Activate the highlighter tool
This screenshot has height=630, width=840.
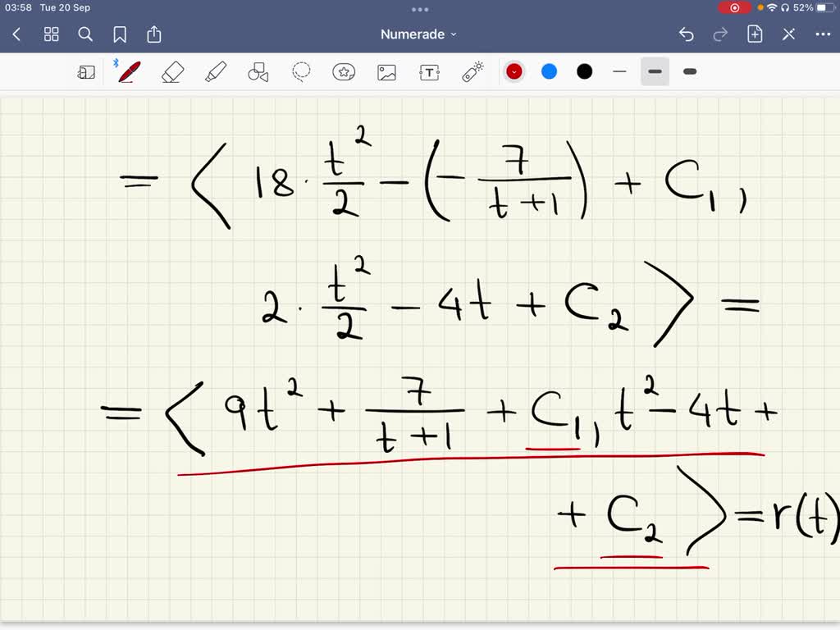coord(215,71)
